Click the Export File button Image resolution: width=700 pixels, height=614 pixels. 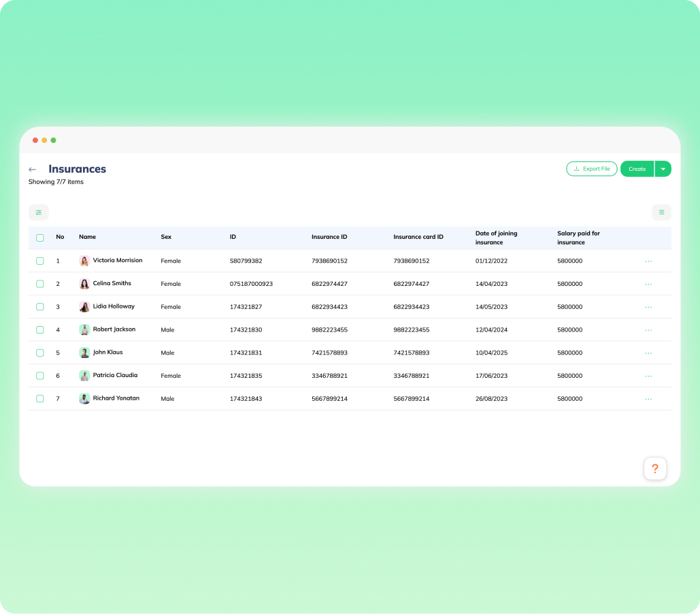(591, 169)
